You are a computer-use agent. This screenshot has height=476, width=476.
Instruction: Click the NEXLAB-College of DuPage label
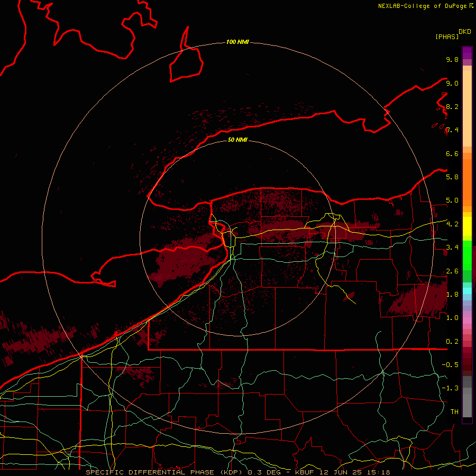422,6
